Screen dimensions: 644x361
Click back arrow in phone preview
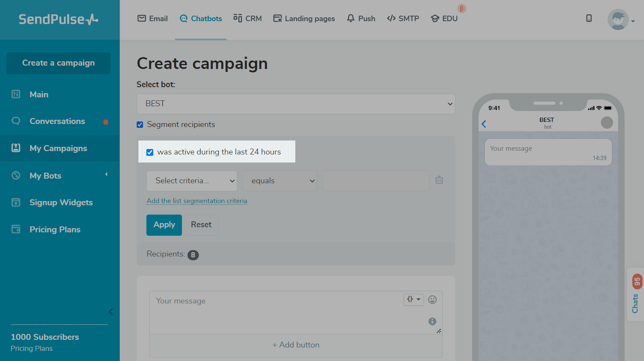484,124
